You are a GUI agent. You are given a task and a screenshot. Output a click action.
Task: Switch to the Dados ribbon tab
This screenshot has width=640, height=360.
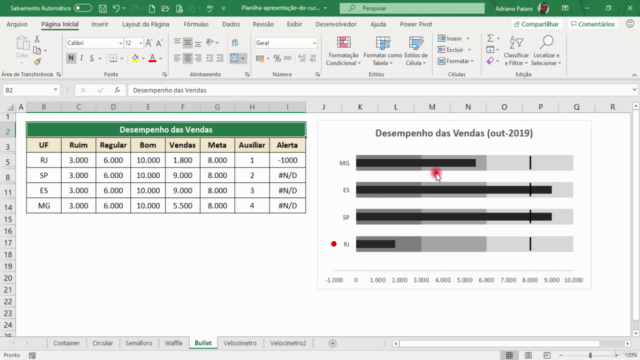tap(231, 24)
